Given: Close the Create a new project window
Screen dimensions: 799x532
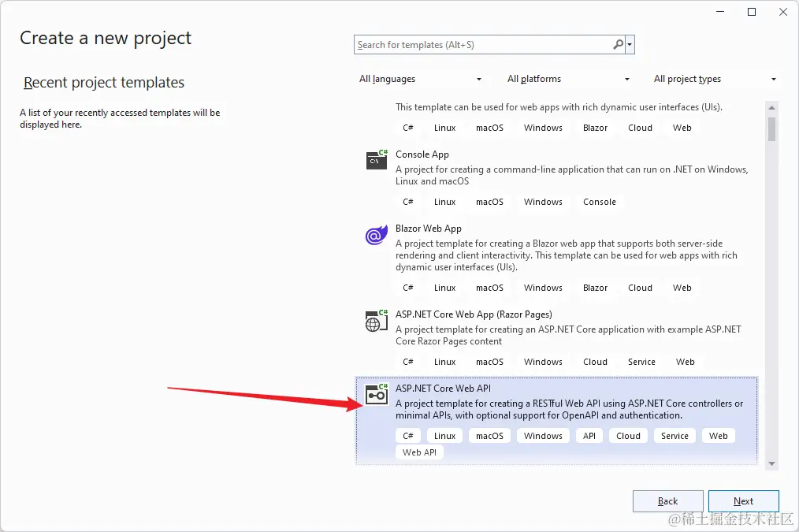Looking at the screenshot, I should click(x=783, y=12).
